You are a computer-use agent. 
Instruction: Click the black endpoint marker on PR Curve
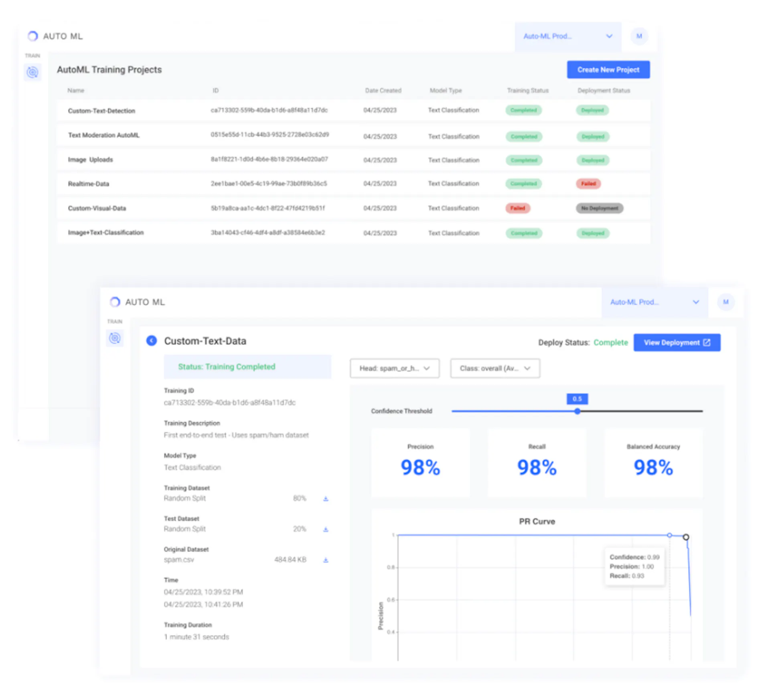click(x=686, y=537)
